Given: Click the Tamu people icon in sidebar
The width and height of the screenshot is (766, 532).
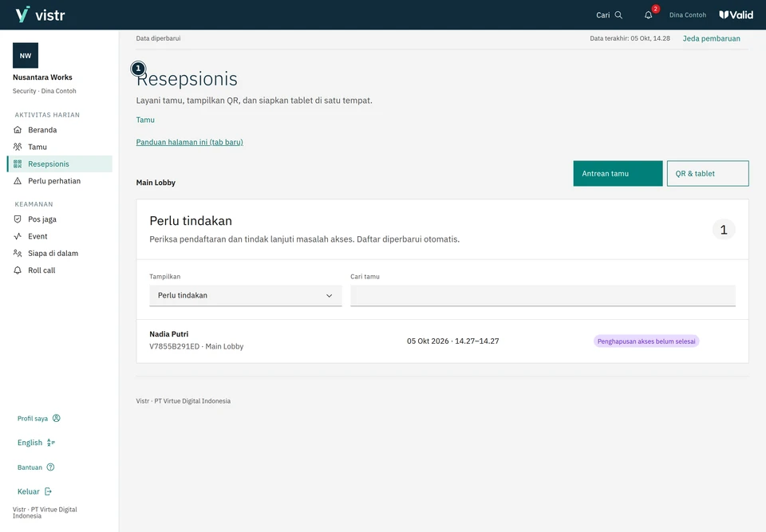Looking at the screenshot, I should [x=18, y=147].
